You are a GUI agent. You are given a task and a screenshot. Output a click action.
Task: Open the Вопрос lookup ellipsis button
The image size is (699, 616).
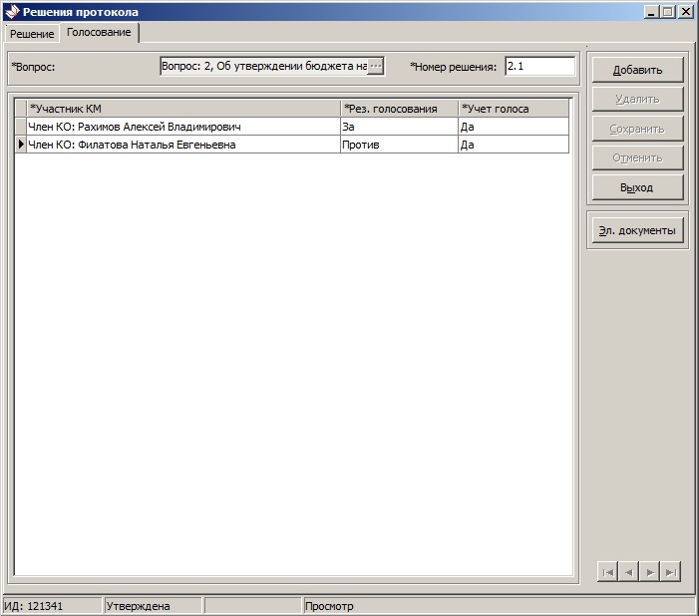coord(375,67)
